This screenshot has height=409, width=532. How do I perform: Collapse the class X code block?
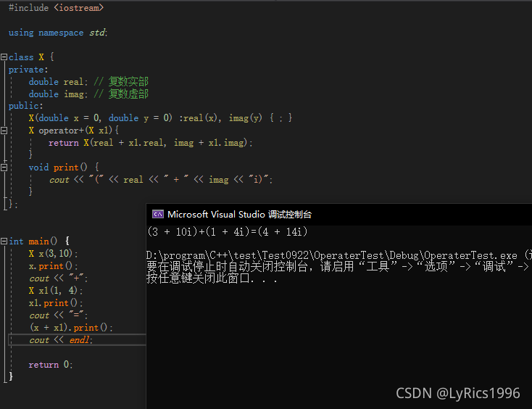(x=4, y=57)
